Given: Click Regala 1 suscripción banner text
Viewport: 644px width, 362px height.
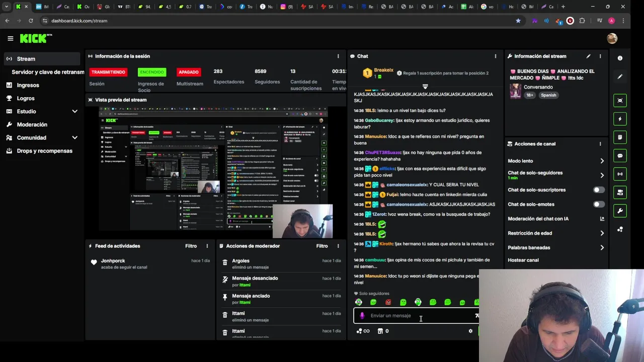Looking at the screenshot, I should coord(446,73).
